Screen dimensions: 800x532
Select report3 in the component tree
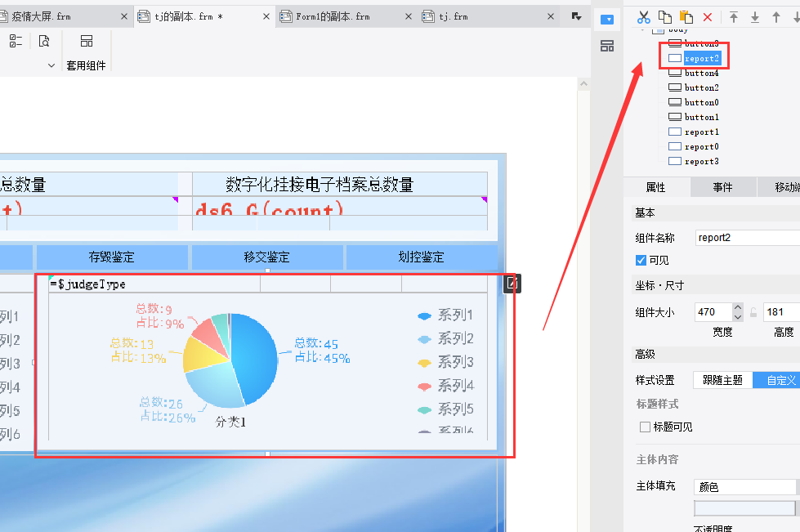tap(701, 162)
